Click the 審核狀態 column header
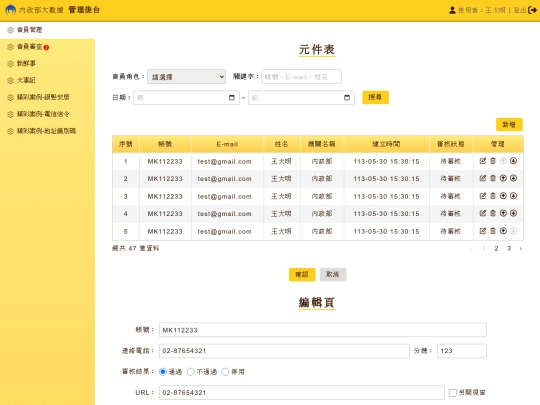This screenshot has height=405, width=540. pyautogui.click(x=451, y=144)
